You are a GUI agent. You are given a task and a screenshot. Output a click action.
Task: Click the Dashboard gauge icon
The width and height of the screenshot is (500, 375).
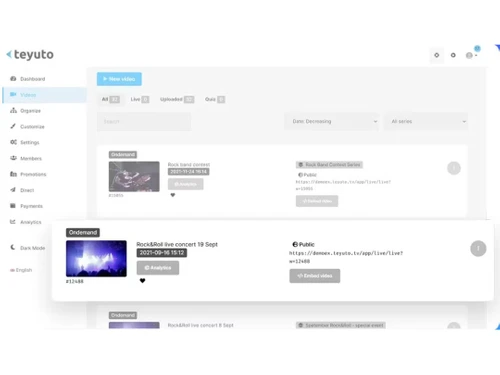(13, 79)
